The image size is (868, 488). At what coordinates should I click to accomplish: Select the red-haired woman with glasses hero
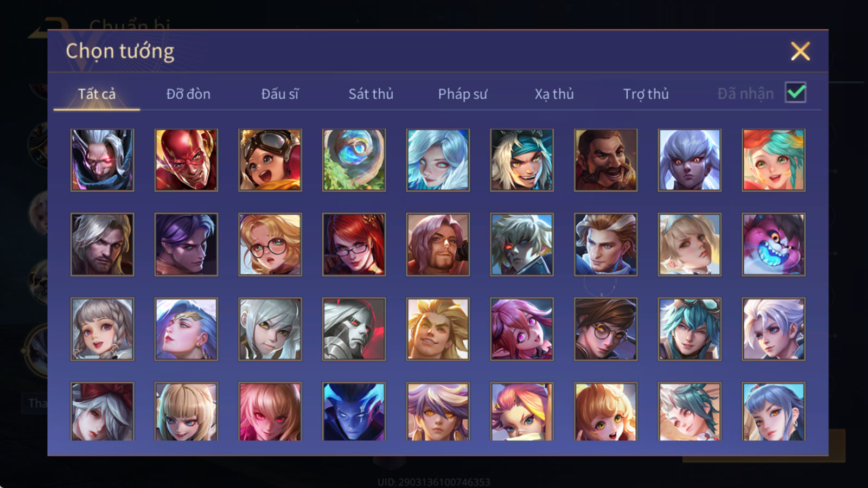pyautogui.click(x=354, y=245)
